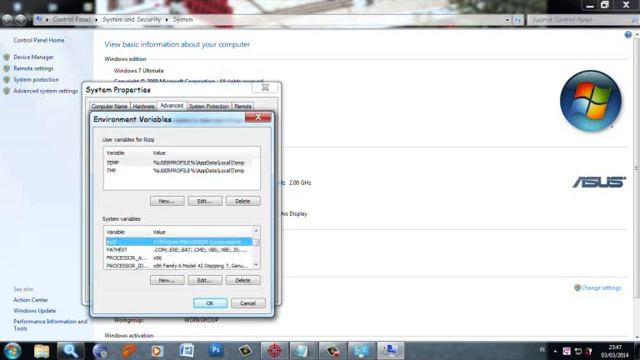
Task: Open the orange swirl taskbar icon
Action: (129, 351)
